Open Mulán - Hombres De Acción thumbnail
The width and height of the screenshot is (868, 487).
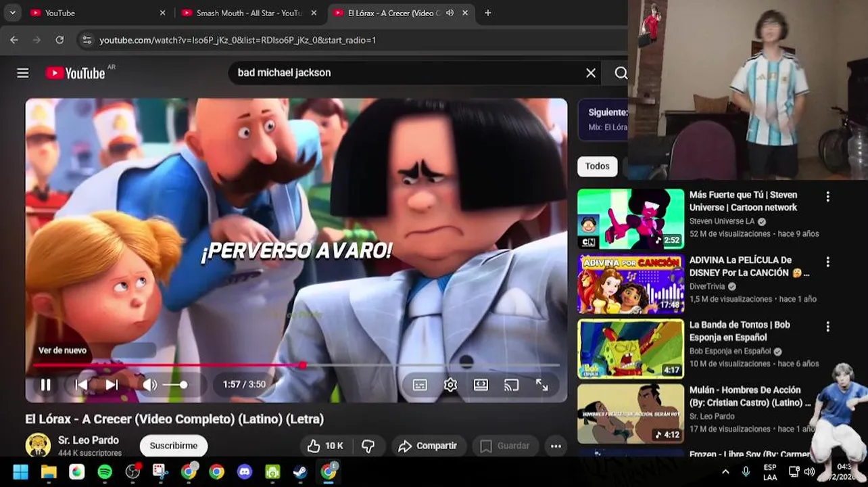pyautogui.click(x=631, y=414)
